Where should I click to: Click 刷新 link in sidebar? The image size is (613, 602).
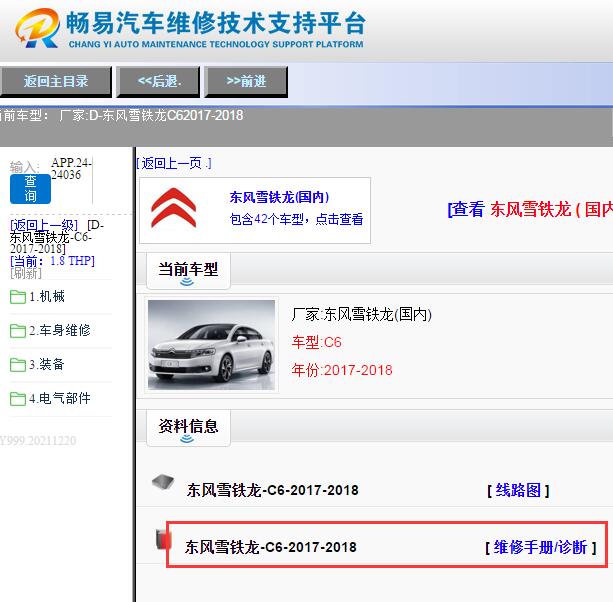point(26,273)
